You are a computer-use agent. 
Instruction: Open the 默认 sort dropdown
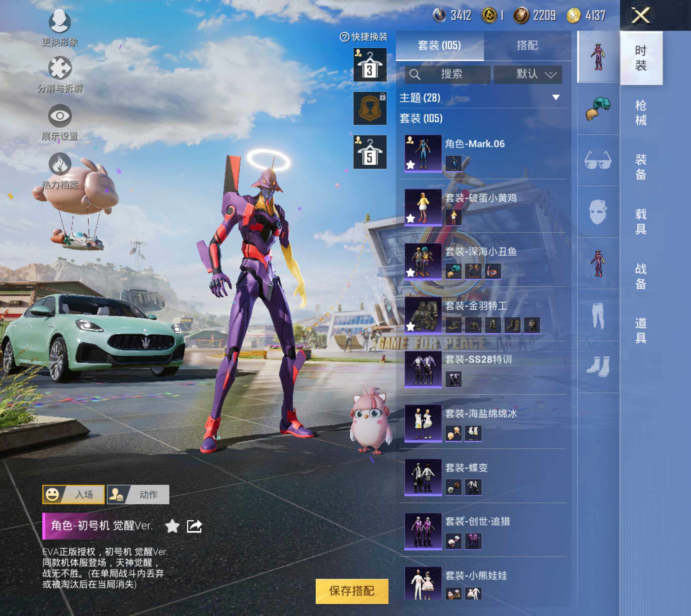click(x=528, y=74)
